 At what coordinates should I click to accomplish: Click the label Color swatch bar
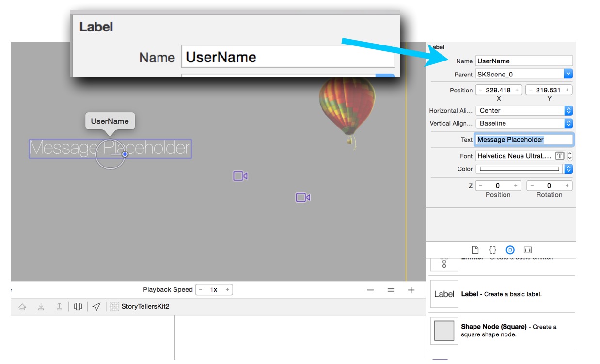[519, 169]
